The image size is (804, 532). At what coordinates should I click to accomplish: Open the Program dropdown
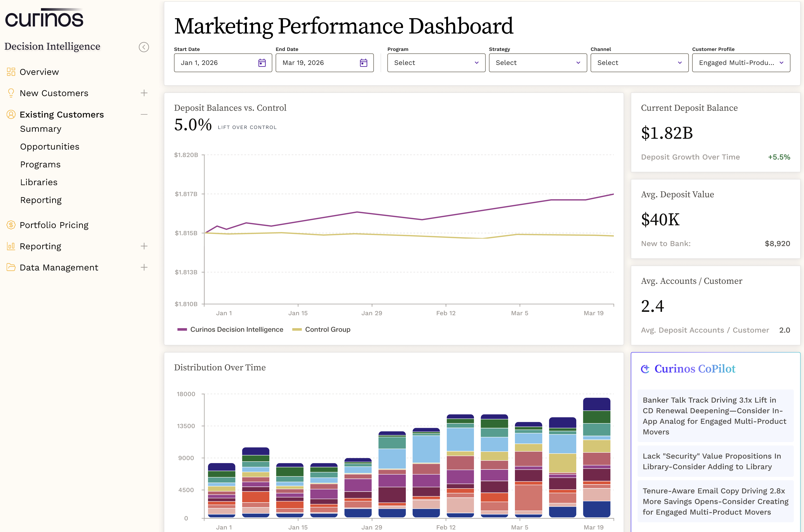(436, 63)
